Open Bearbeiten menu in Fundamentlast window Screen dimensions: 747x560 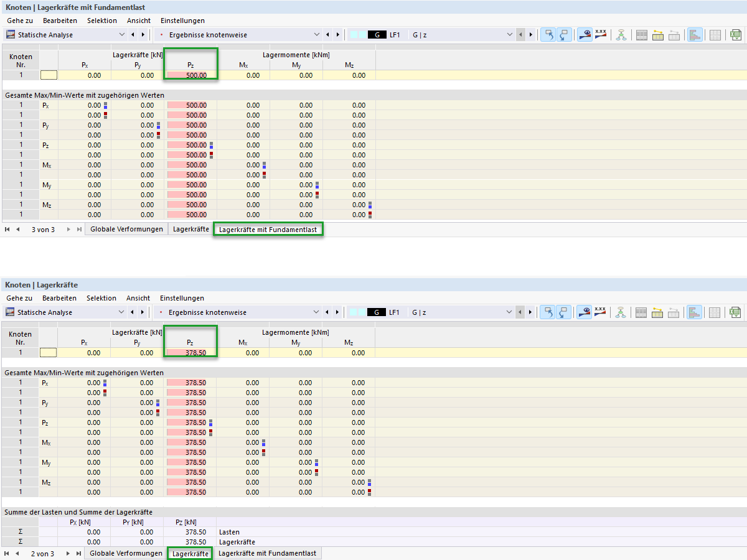coord(60,21)
